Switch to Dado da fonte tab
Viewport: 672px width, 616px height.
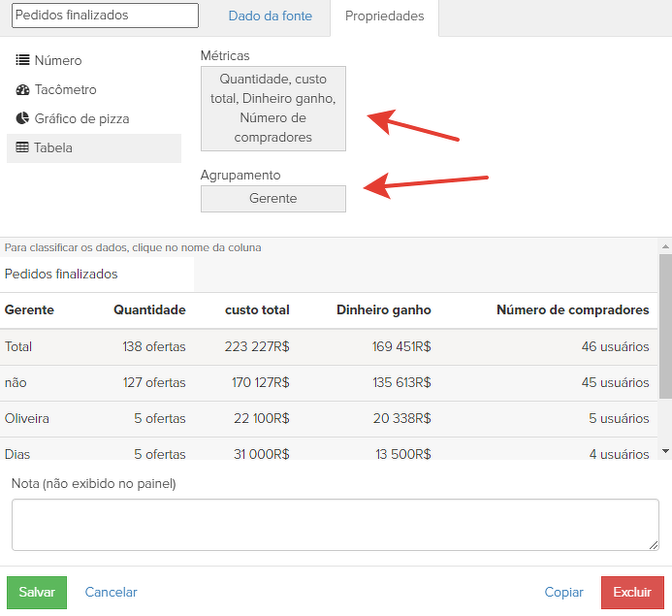click(270, 16)
